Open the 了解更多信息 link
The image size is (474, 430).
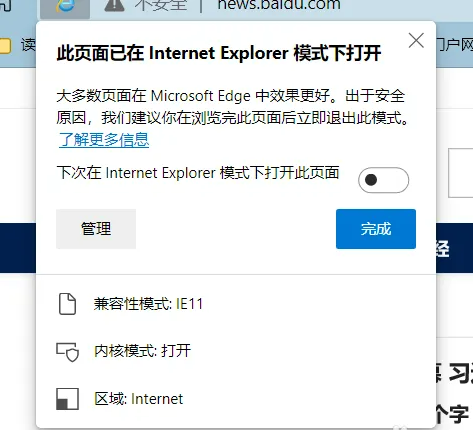[104, 139]
